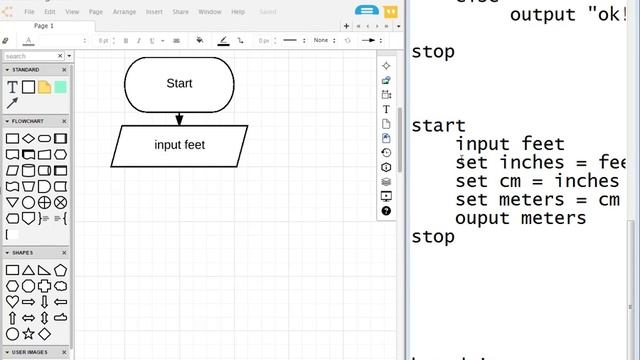Open the line color pencil tool
The image size is (640, 360).
pyautogui.click(x=223, y=40)
